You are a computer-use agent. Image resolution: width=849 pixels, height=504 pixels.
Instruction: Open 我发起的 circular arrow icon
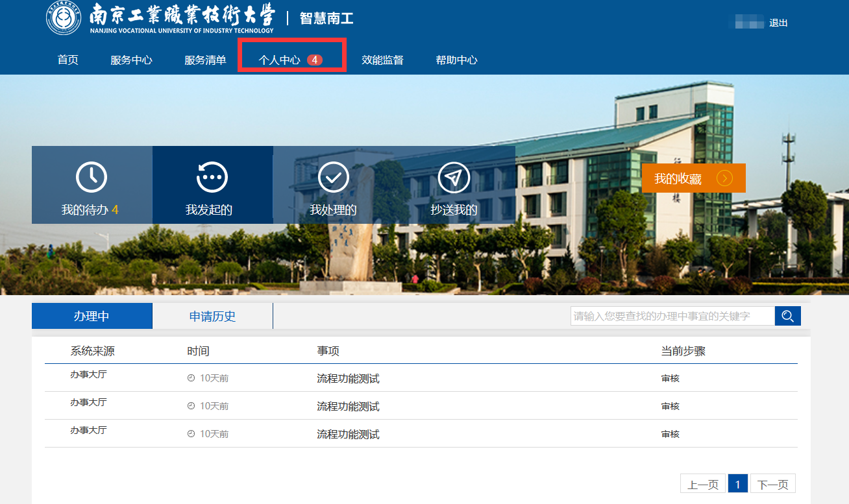click(212, 177)
